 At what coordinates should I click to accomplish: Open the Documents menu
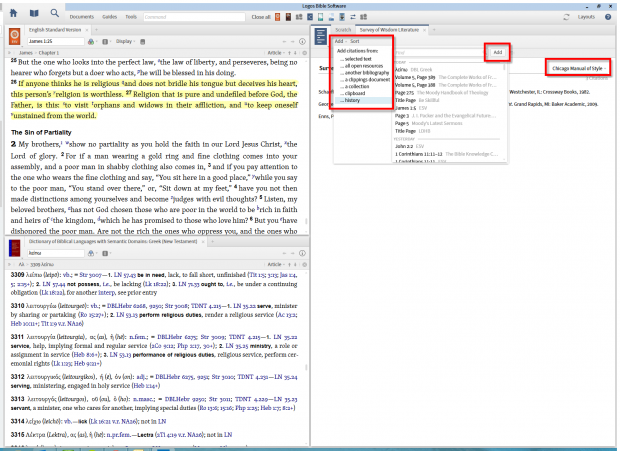coord(82,17)
